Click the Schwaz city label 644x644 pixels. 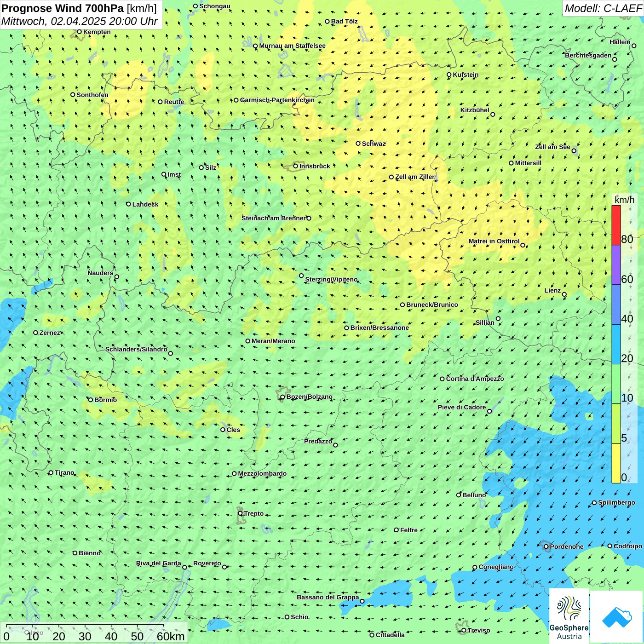click(x=374, y=144)
